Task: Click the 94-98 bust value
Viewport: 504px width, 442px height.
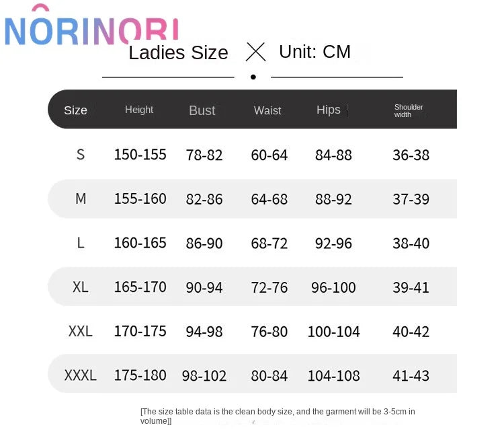Action: (x=204, y=331)
